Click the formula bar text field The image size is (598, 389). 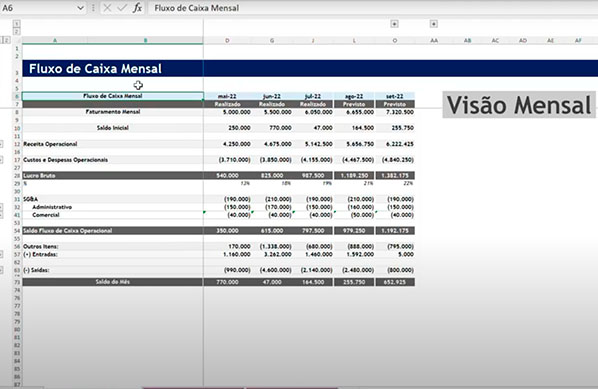click(x=372, y=8)
